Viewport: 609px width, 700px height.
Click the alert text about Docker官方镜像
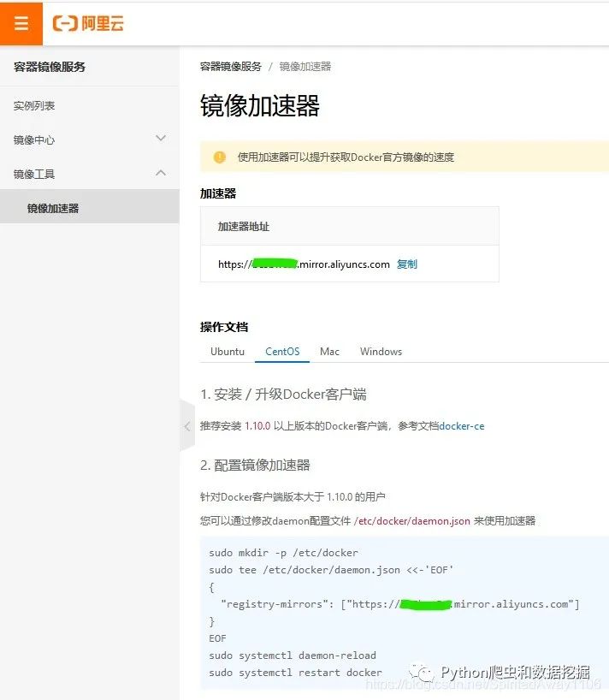pyautogui.click(x=346, y=157)
